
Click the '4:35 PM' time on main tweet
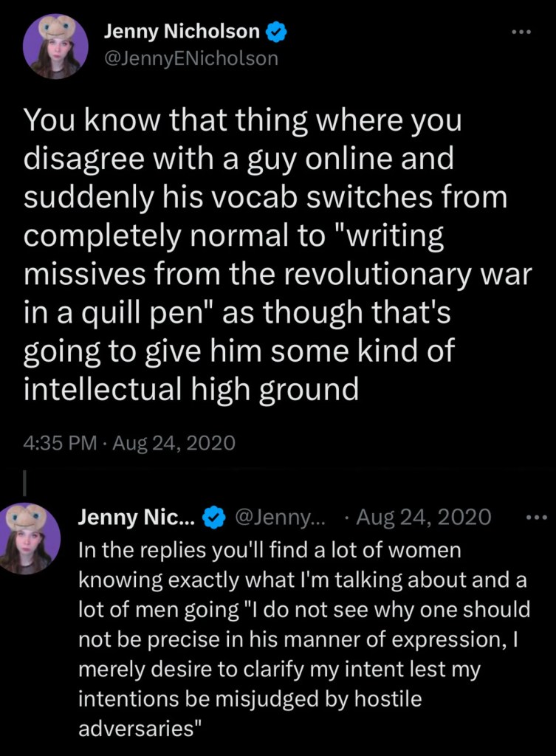(59, 443)
